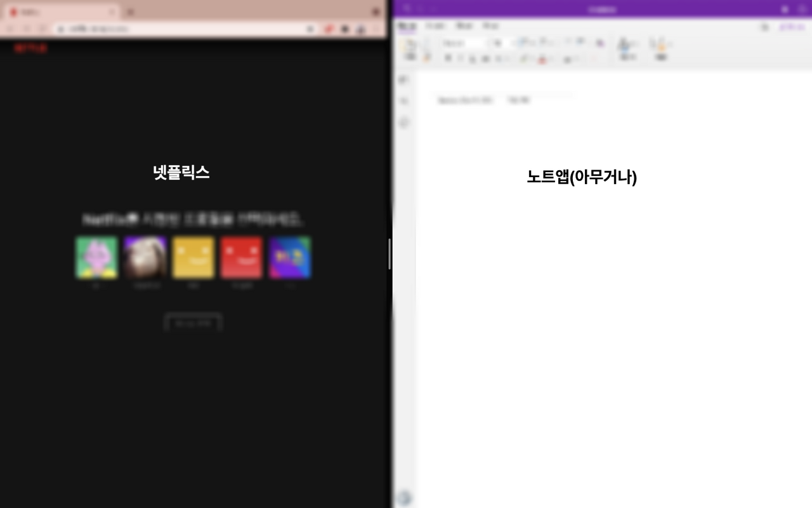Close the Netflix browser tab
812x508 pixels.
tap(112, 12)
